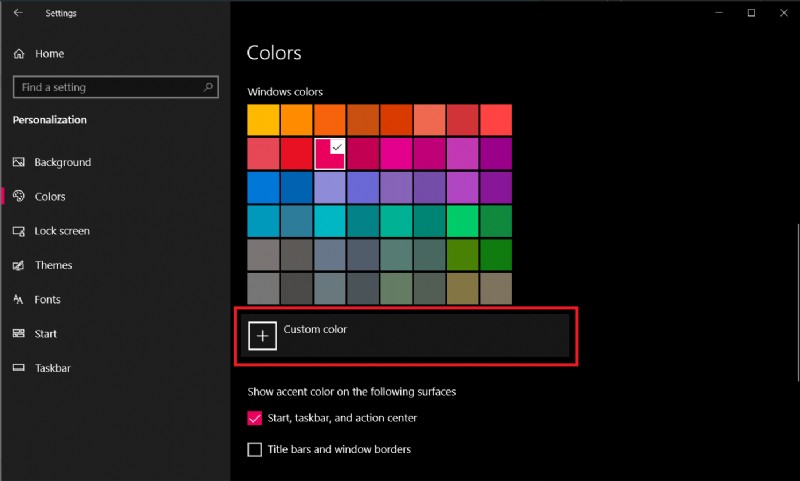
Task: Click the Themes brush icon
Action: [19, 265]
